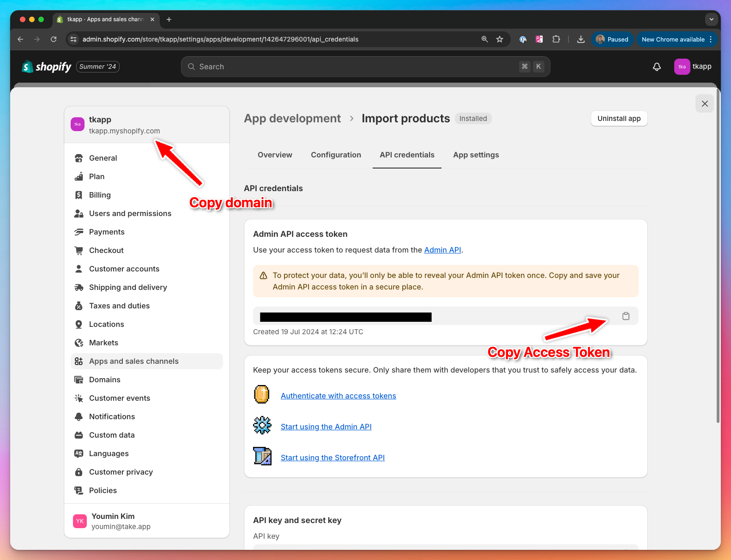This screenshot has width=731, height=560.
Task: Bookmark page with star icon
Action: click(500, 39)
